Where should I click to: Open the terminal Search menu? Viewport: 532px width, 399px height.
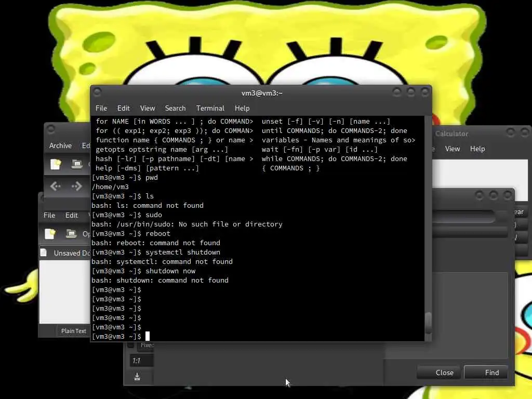175,108
